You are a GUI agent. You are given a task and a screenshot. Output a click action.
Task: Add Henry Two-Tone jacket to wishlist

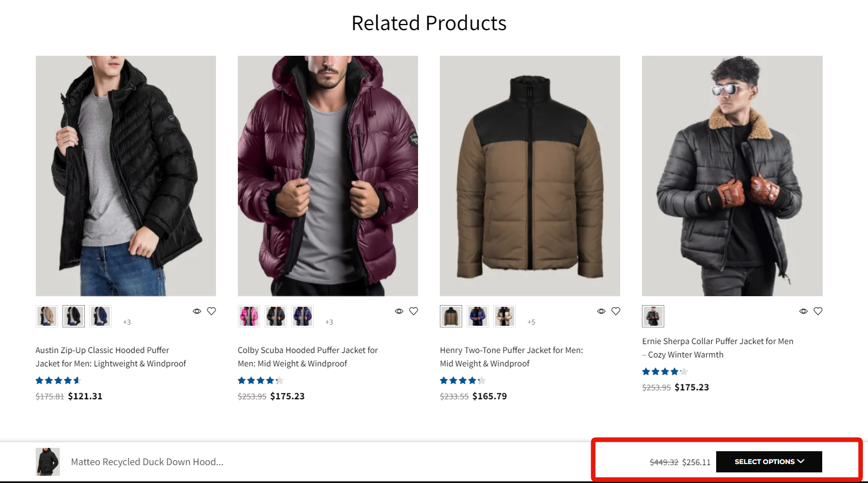click(x=616, y=311)
